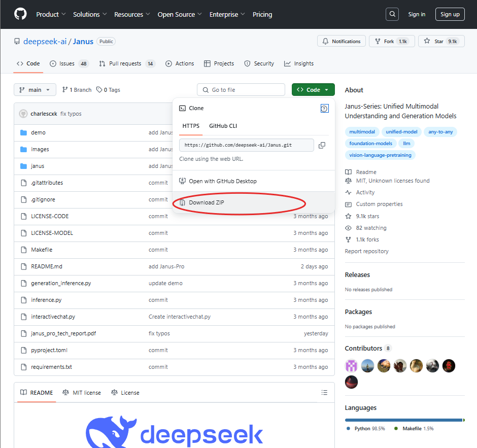Click the charlescxk avatar icon
The image size is (477, 448).
[23, 114]
